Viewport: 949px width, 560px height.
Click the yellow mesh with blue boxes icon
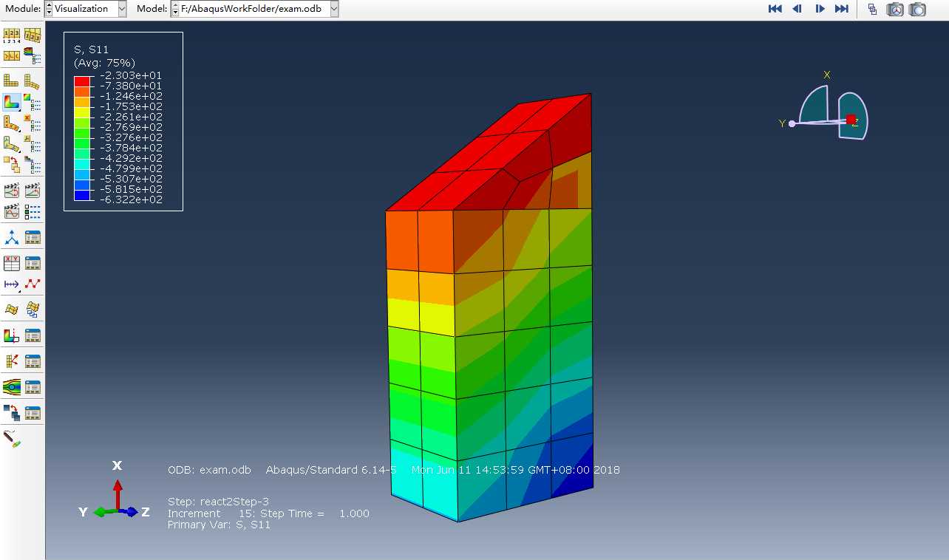tap(33, 309)
